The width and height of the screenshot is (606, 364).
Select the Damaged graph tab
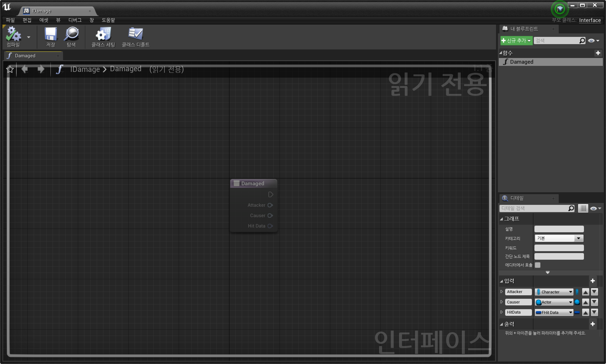coord(25,56)
